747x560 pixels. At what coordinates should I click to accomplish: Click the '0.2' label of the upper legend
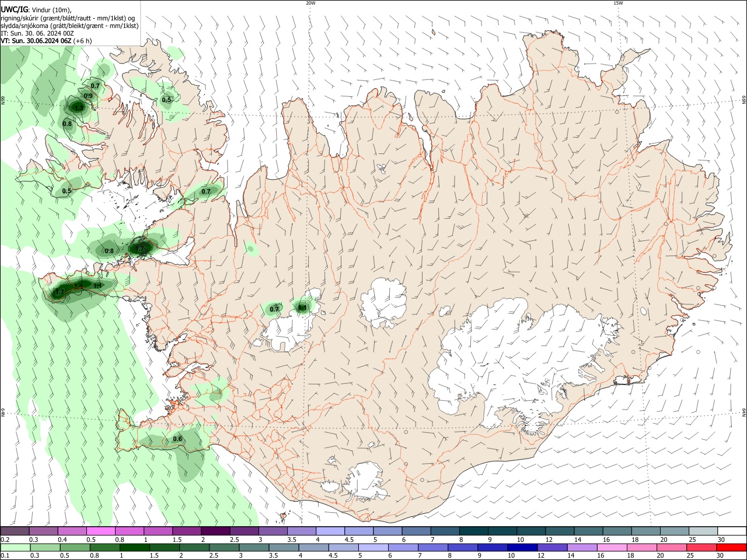(5, 540)
